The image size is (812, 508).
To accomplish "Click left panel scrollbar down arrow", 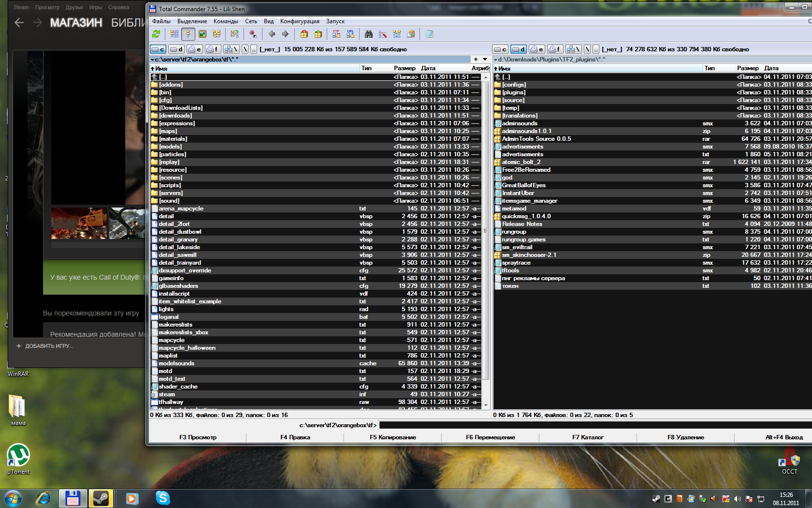I will coord(486,405).
